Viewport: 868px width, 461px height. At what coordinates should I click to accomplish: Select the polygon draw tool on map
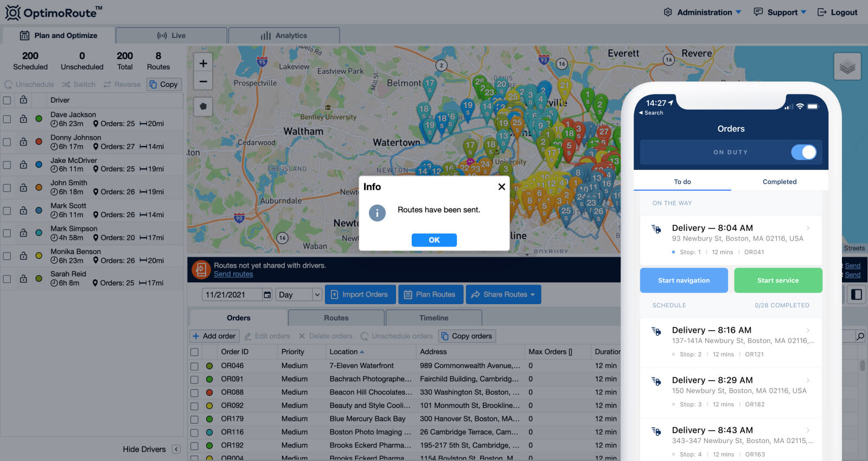coord(203,106)
